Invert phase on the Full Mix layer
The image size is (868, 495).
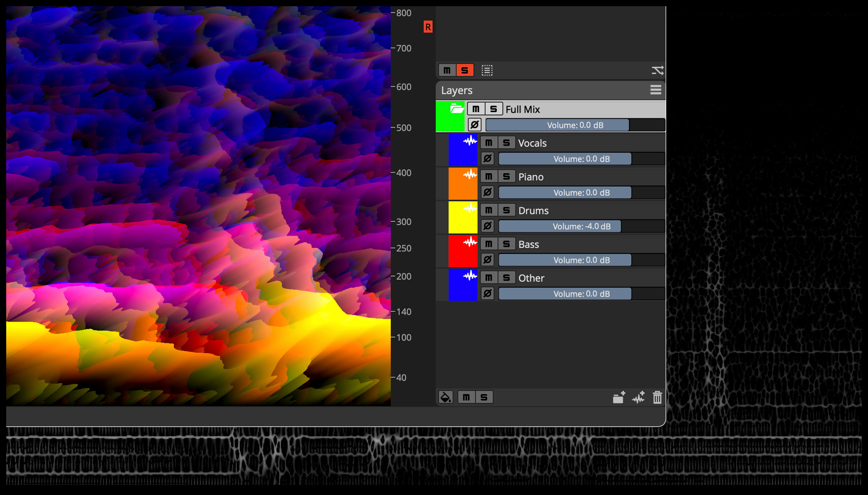474,125
